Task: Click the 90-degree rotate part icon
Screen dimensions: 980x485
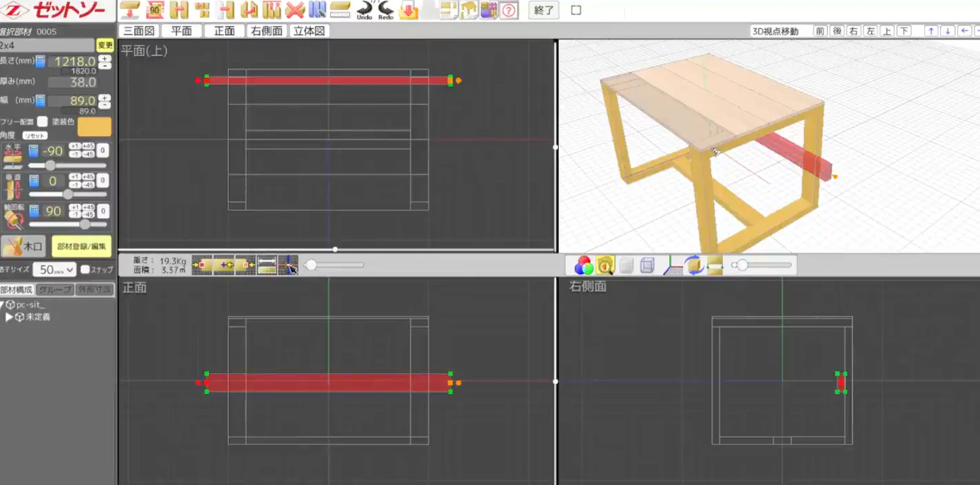Action: (155, 11)
